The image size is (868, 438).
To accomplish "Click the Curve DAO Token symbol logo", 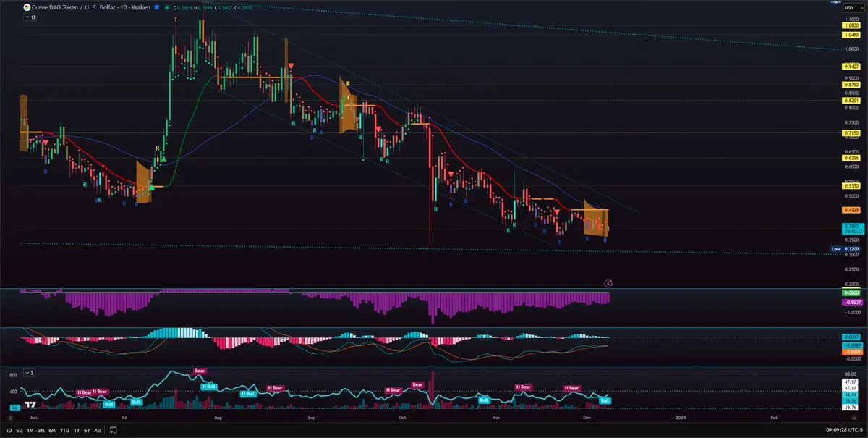I will 27,7.
